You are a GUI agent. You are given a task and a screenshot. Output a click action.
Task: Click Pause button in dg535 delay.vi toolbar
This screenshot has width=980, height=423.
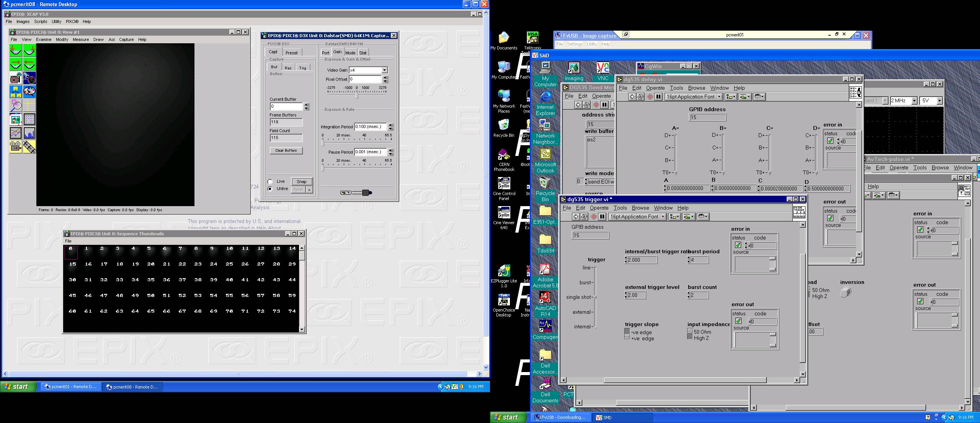(658, 97)
